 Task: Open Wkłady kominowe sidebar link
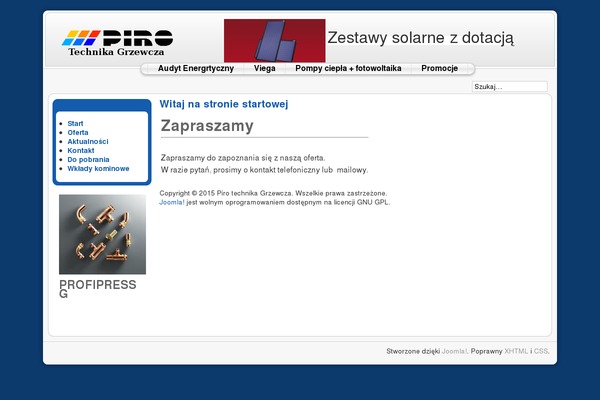click(98, 168)
